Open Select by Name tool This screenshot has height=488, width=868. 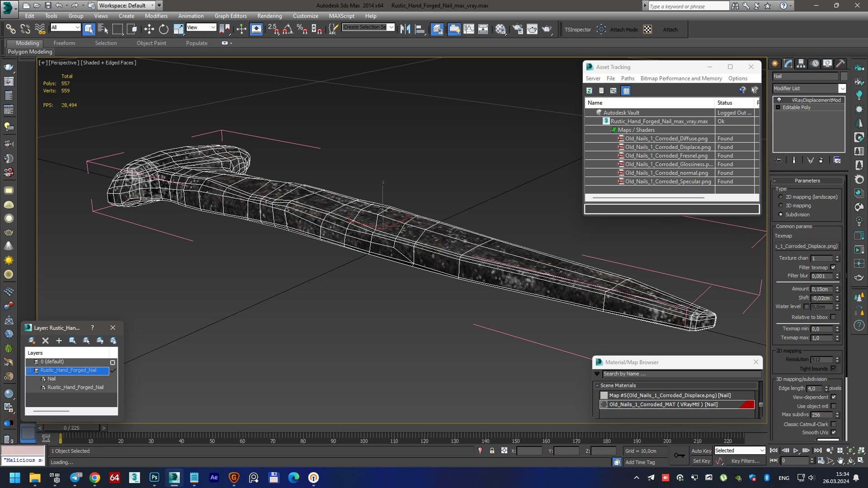pos(103,29)
